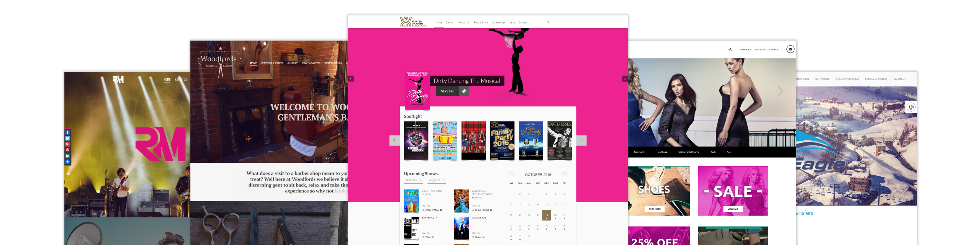The image size is (980, 245).
Task: Click the info icon next to About
Action: (468, 23)
